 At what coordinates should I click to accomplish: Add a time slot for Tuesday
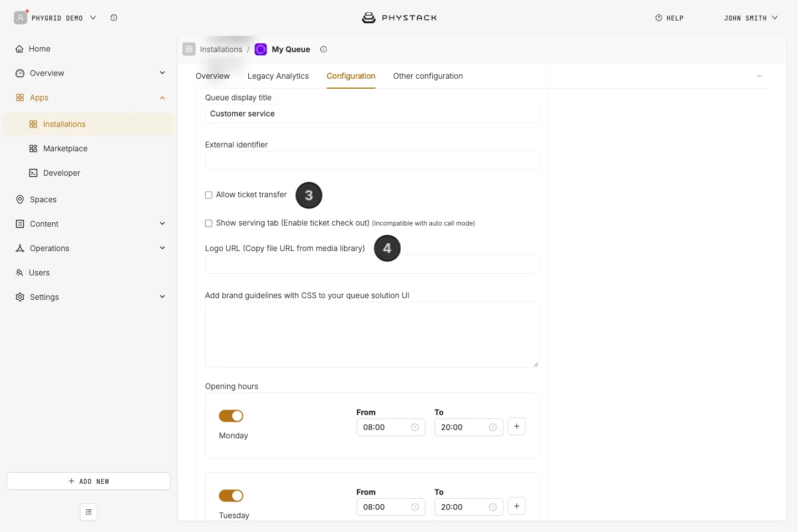[516, 506]
